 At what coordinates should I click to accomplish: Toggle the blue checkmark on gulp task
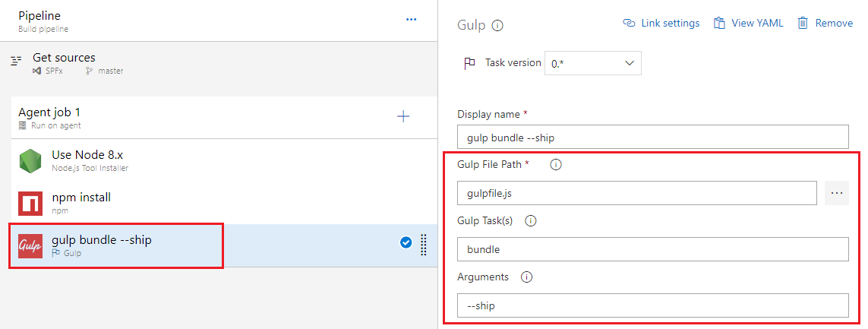[x=406, y=242]
